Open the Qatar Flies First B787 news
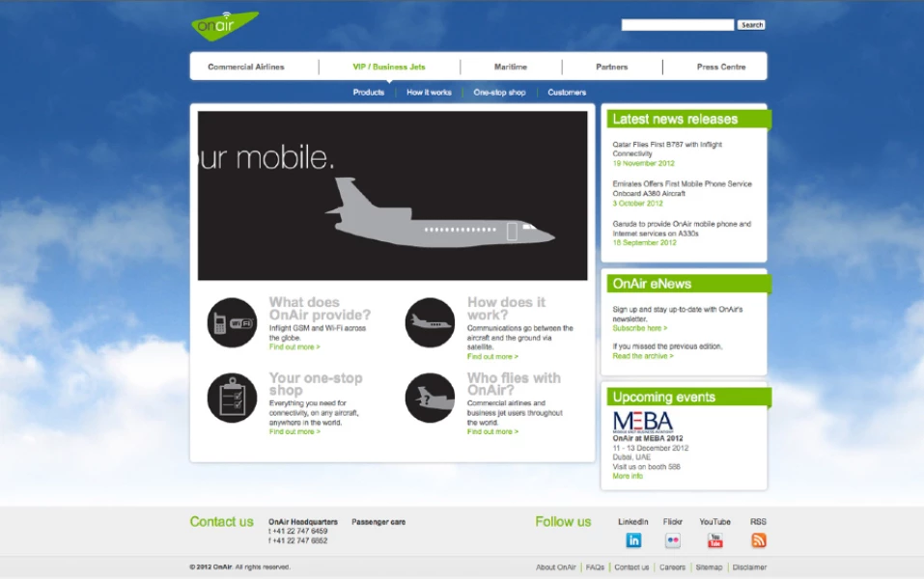The width and height of the screenshot is (924, 579). pyautogui.click(x=667, y=149)
